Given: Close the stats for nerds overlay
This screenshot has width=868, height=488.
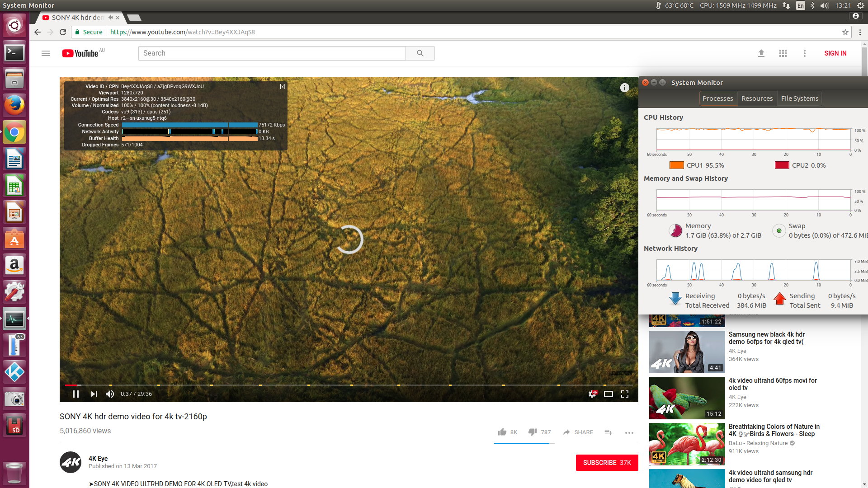Looking at the screenshot, I should (x=282, y=86).
